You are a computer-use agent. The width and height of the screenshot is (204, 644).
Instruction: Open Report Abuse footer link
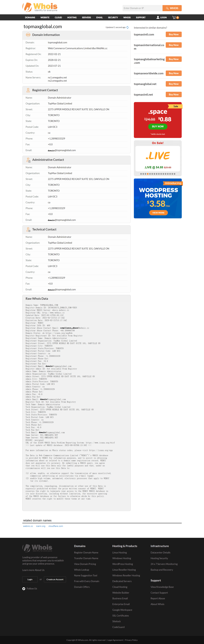click(158, 599)
